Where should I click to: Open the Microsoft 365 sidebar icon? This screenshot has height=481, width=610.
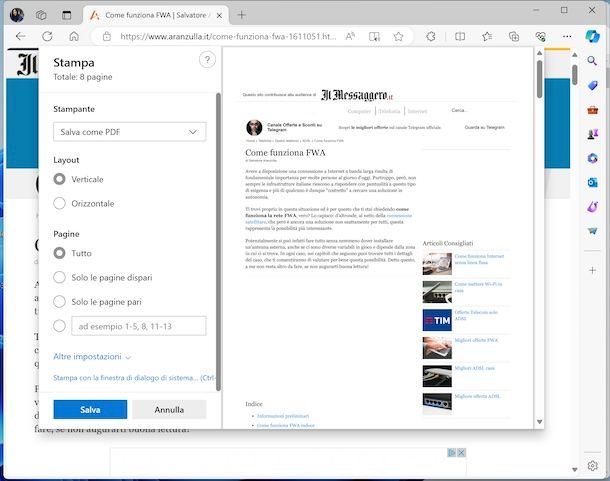[592, 158]
